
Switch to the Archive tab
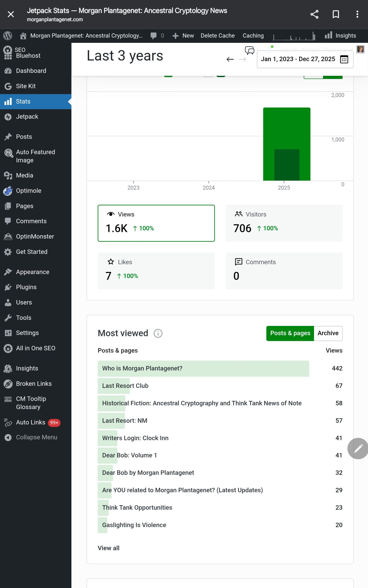328,333
